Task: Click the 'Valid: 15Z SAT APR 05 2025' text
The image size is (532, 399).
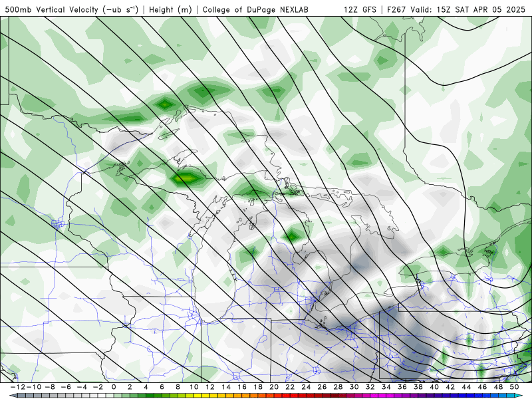Action: [x=467, y=9]
